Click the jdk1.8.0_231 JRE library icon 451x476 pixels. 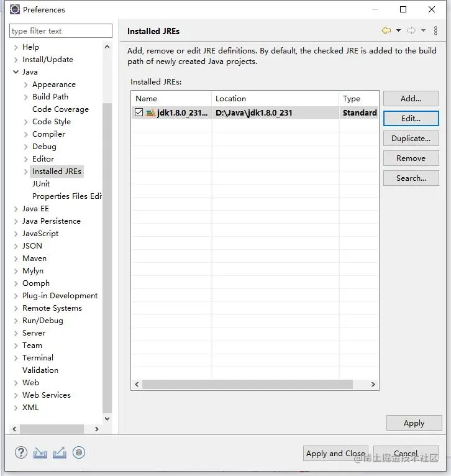tap(150, 113)
